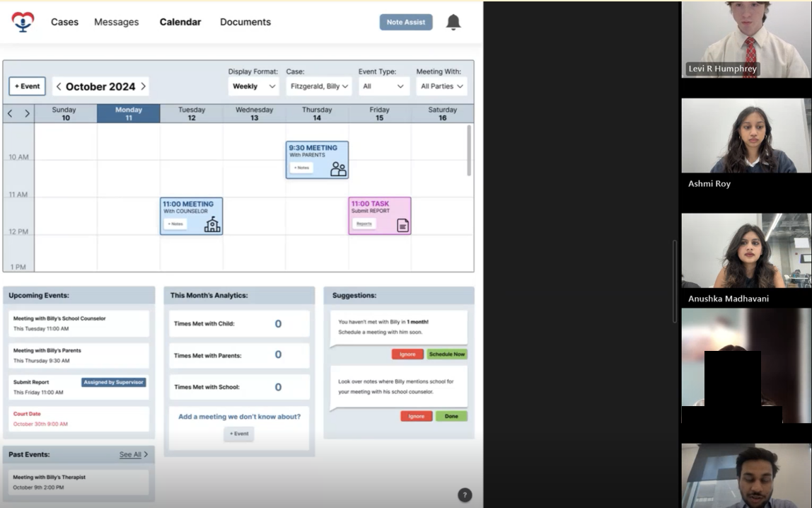Open the 9:30 Meeting with Parents event
This screenshot has width=812, height=508.
click(317, 160)
